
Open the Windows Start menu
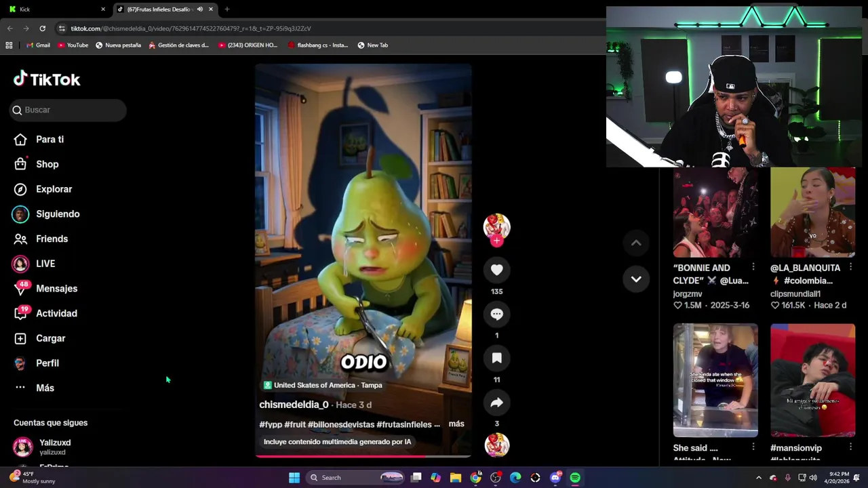coord(294,478)
